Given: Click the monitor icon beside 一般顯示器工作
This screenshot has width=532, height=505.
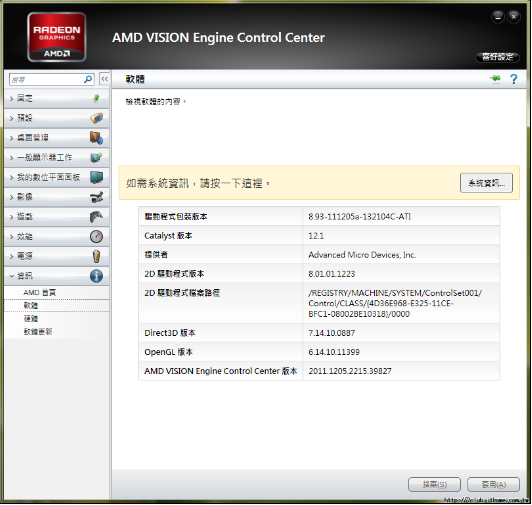Looking at the screenshot, I should pyautogui.click(x=97, y=157).
